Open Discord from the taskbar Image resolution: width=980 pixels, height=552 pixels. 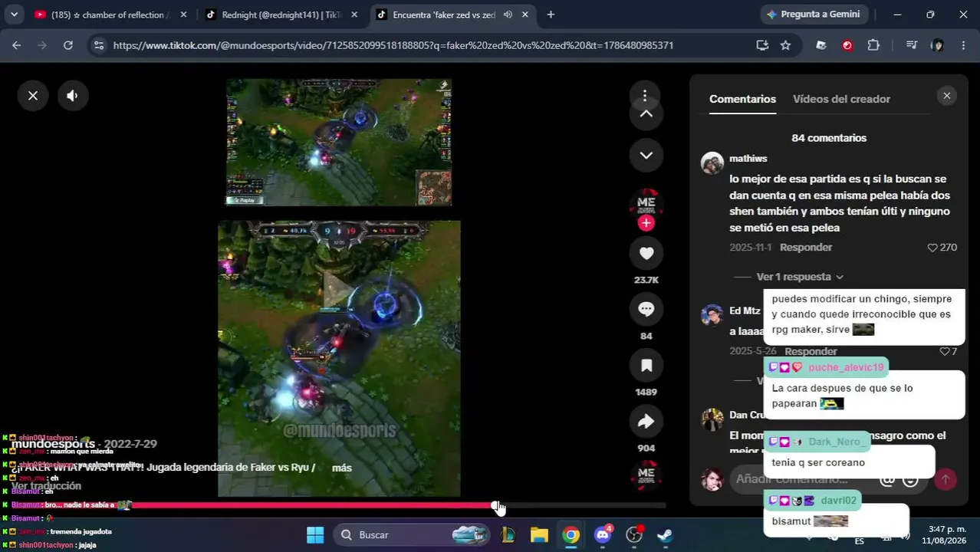[603, 535]
